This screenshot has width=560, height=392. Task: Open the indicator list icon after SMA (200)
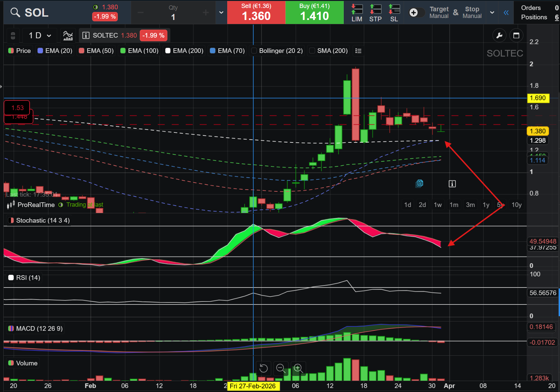[358, 51]
